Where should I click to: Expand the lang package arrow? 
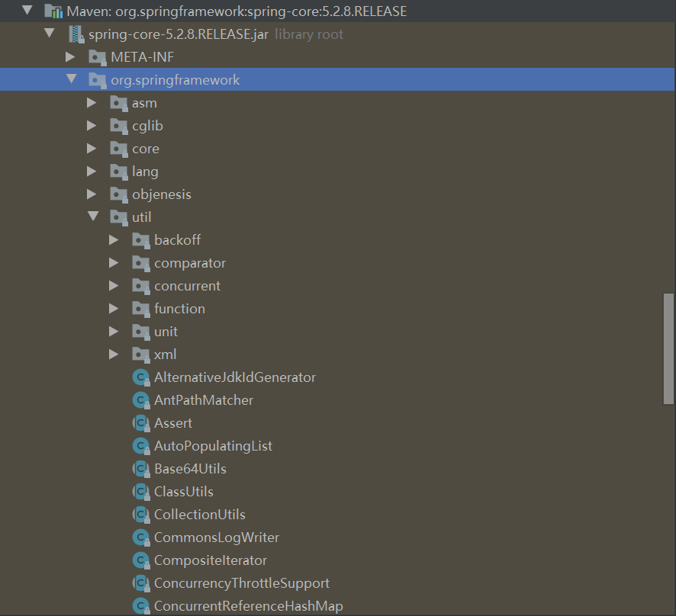92,172
